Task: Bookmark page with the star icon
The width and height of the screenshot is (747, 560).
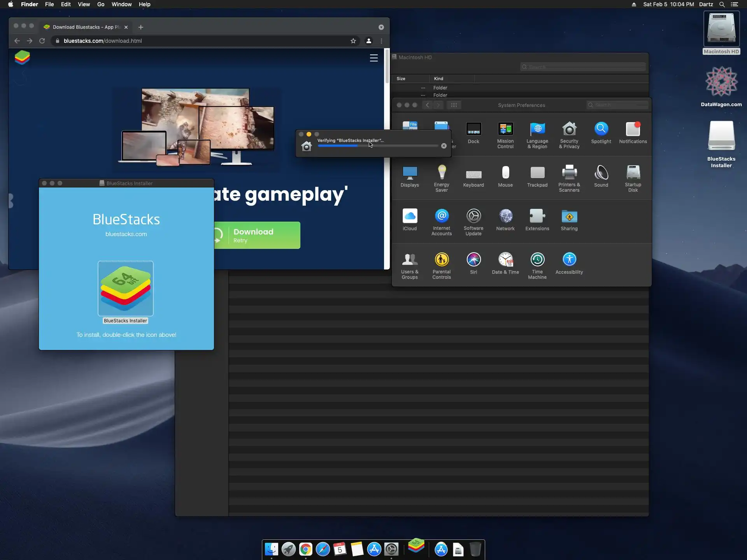Action: point(353,41)
